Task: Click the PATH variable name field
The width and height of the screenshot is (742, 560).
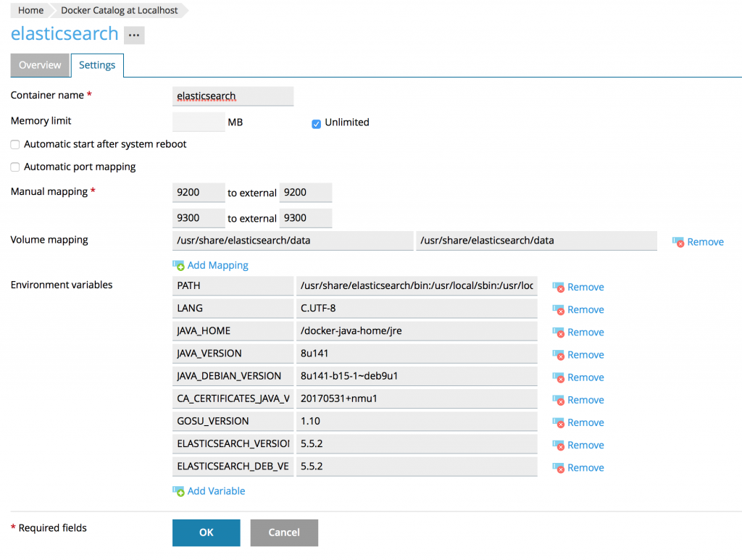Action: pos(233,285)
